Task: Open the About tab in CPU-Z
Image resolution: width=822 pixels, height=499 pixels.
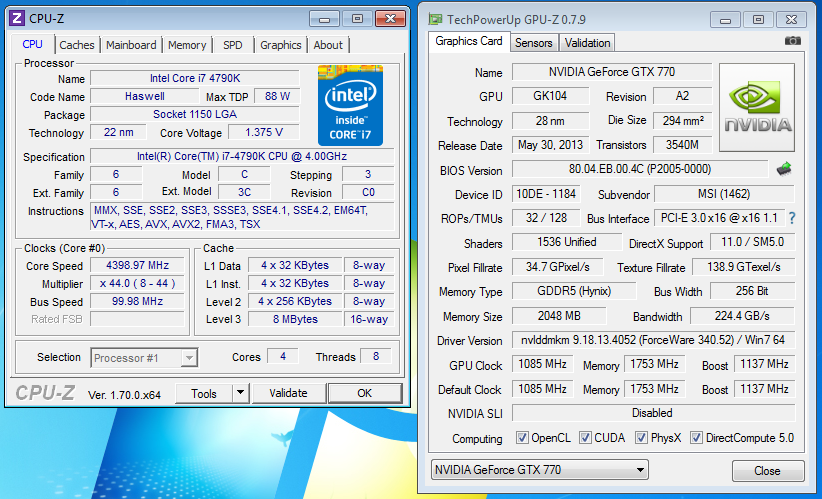Action: (328, 45)
